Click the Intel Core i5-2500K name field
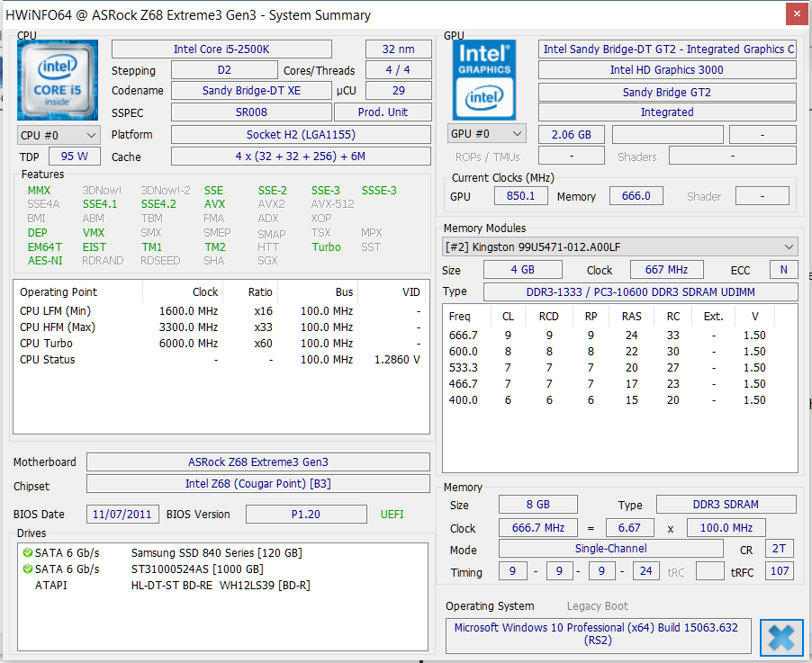 point(221,49)
